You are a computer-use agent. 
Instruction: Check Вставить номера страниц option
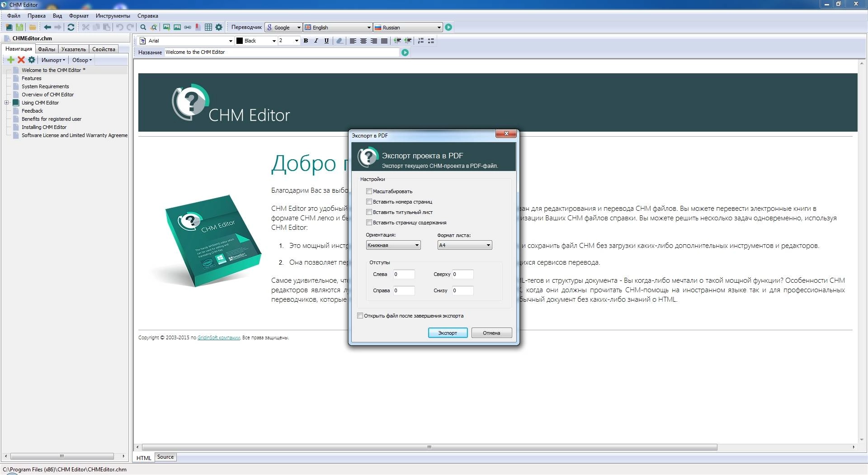click(x=369, y=201)
